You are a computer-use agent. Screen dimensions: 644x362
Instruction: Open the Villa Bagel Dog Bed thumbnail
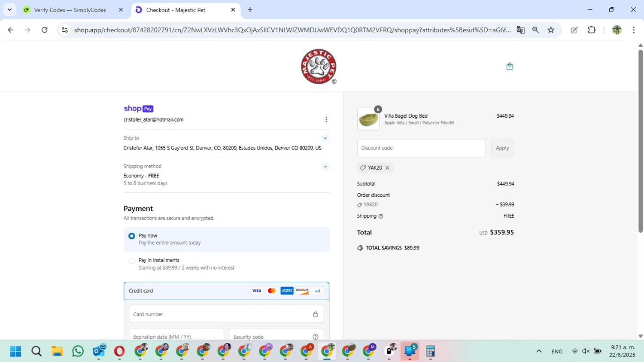(x=368, y=119)
